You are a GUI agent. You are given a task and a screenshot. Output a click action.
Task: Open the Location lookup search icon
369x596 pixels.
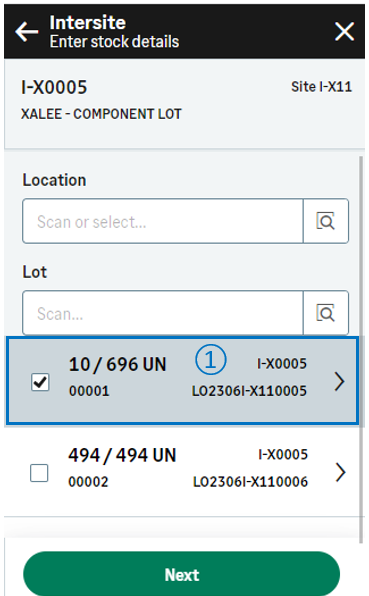[326, 221]
